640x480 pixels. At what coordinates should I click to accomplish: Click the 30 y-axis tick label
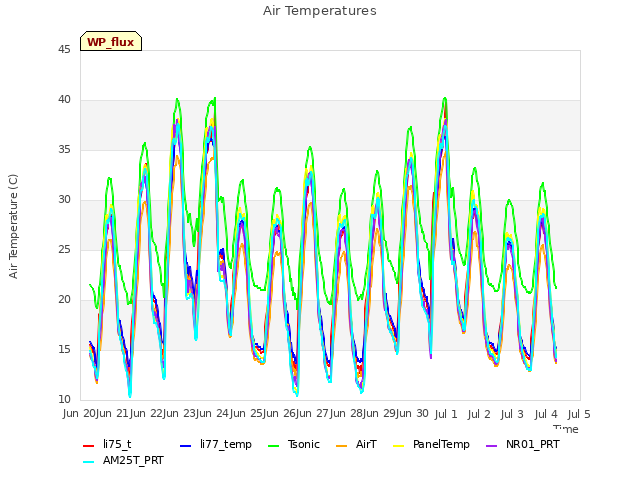[x=64, y=199]
